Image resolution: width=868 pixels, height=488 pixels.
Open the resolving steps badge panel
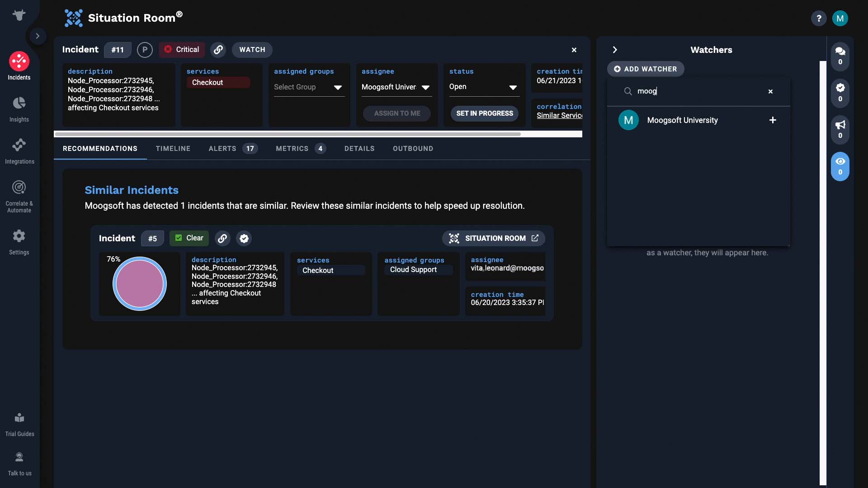pyautogui.click(x=840, y=93)
